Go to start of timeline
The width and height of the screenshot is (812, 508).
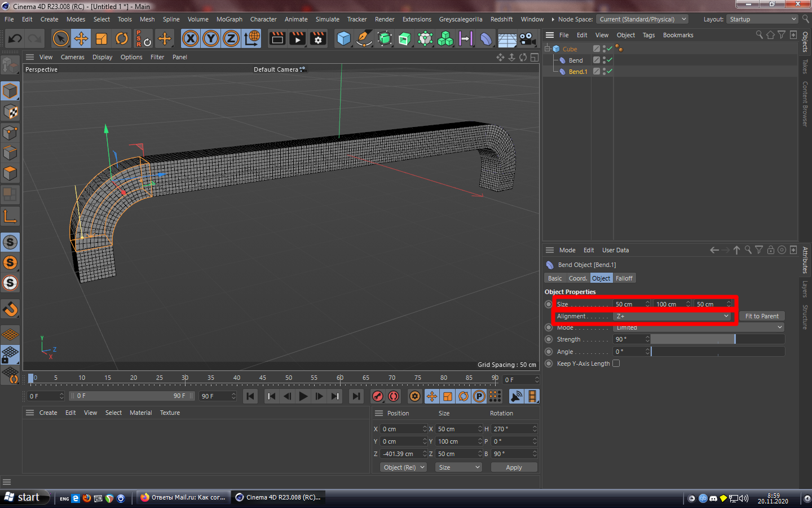coord(250,396)
